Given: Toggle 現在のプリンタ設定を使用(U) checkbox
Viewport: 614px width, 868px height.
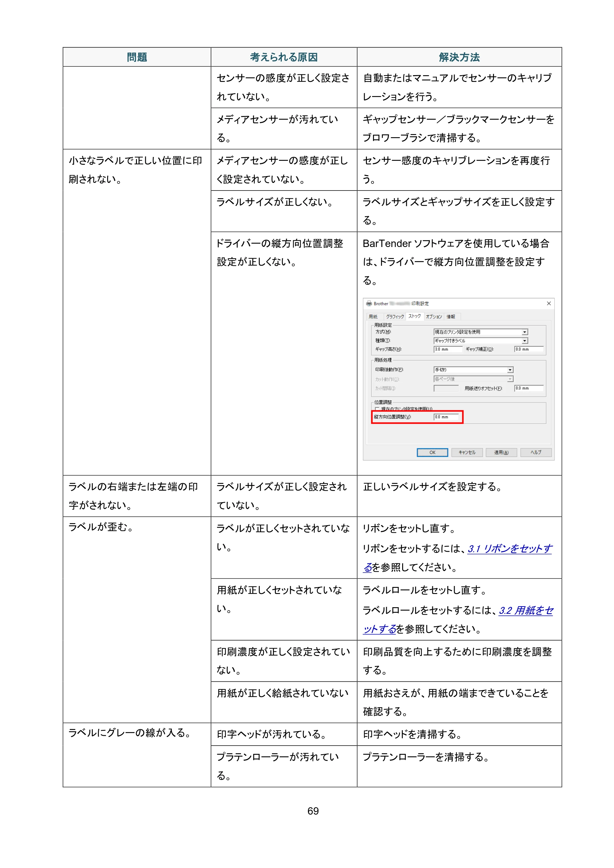Looking at the screenshot, I should [377, 409].
